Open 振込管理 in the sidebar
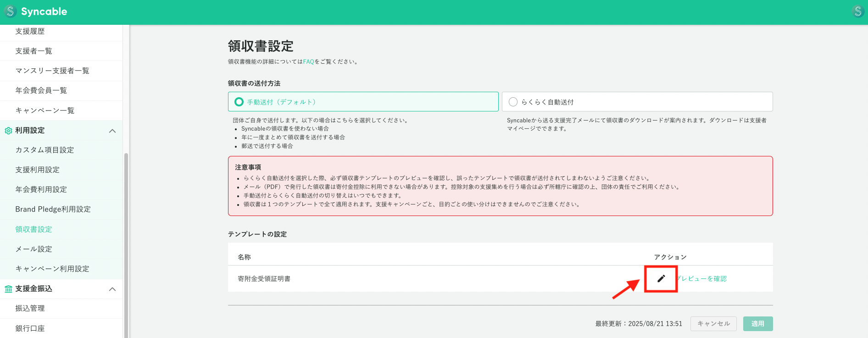The width and height of the screenshot is (868, 338). pyautogui.click(x=30, y=308)
